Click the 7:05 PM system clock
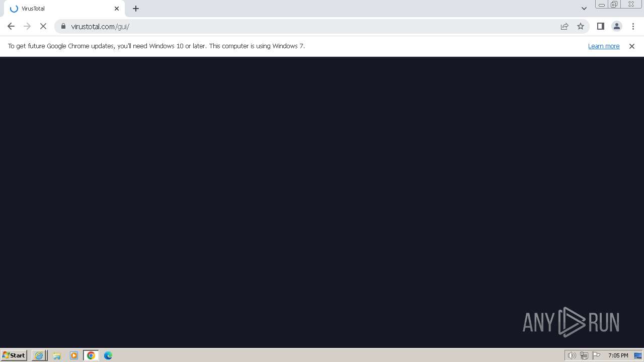The width and height of the screenshot is (644, 362). tap(618, 355)
